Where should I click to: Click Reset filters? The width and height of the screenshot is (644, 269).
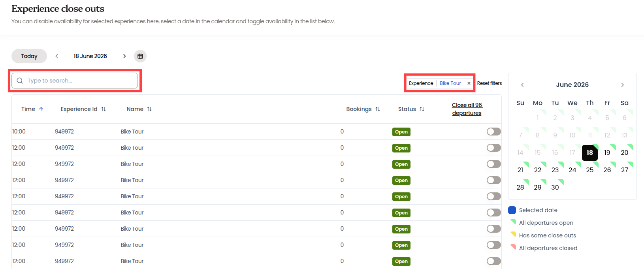pos(490,83)
